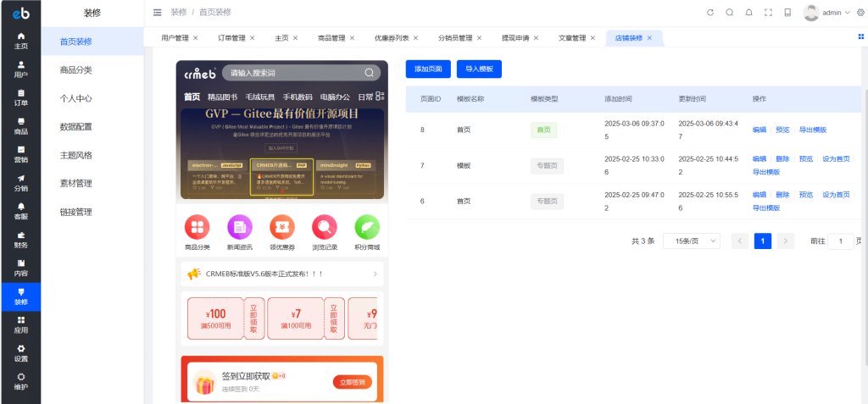Click the refresh icon in top header
Viewport: 868px width, 404px height.
(x=710, y=13)
